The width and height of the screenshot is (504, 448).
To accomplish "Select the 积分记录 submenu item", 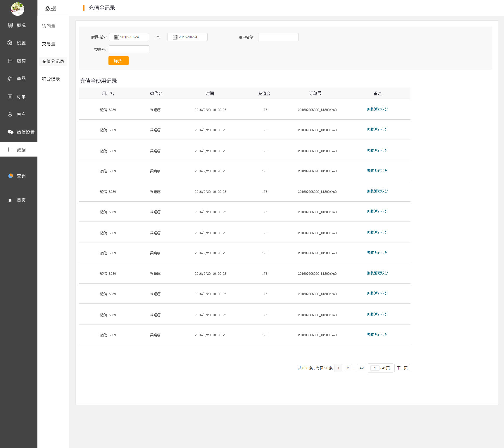I will click(x=51, y=79).
